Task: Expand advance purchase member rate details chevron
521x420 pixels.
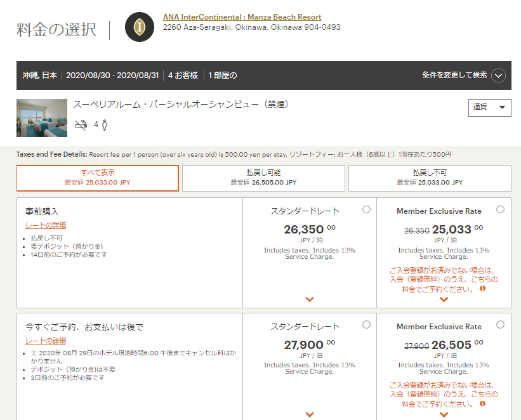Action: coord(444,299)
